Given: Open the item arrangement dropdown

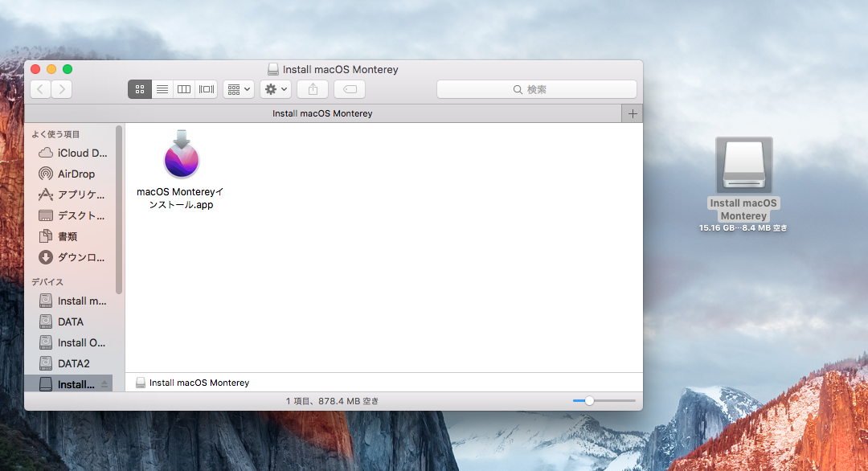Looking at the screenshot, I should 239,89.
